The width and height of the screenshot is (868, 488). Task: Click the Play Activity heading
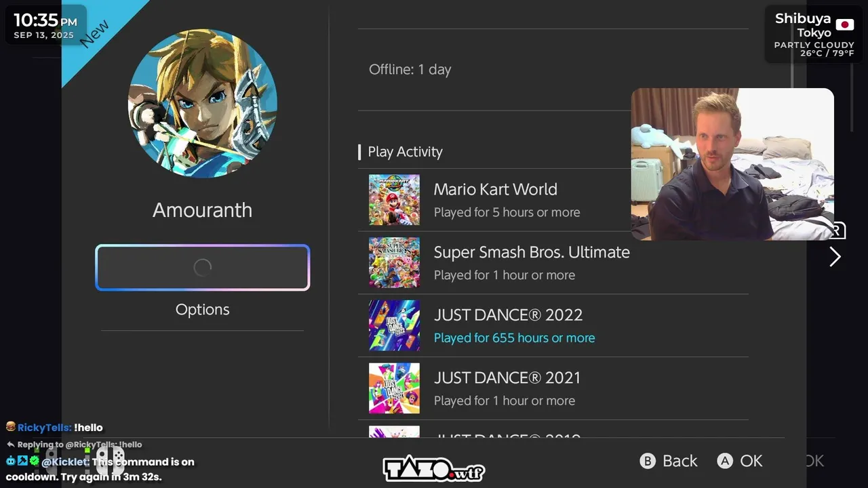405,152
